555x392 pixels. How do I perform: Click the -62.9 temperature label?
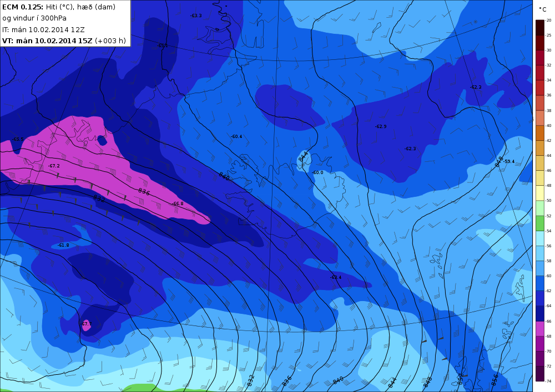coord(381,126)
